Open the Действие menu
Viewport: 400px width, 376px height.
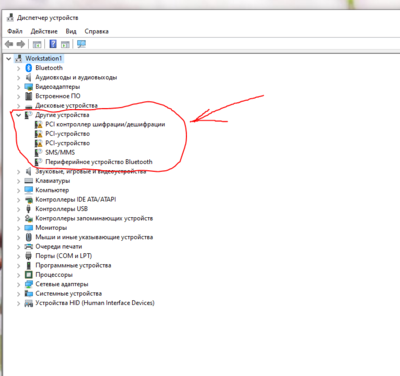[44, 31]
